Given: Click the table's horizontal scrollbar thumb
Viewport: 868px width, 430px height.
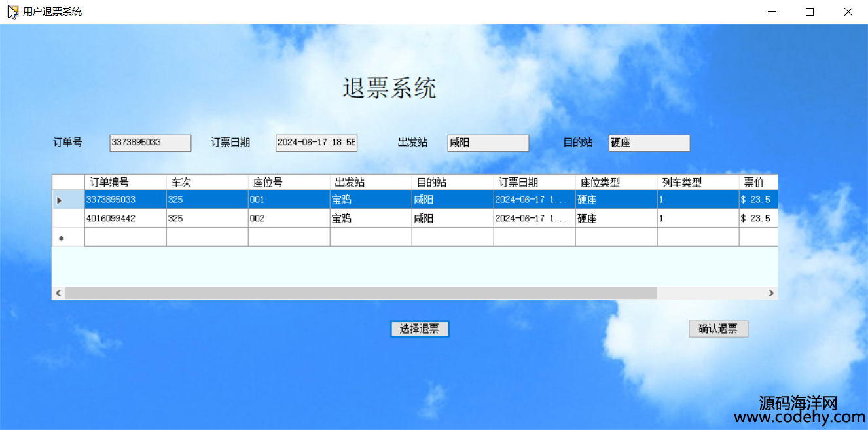Looking at the screenshot, I should 361,293.
